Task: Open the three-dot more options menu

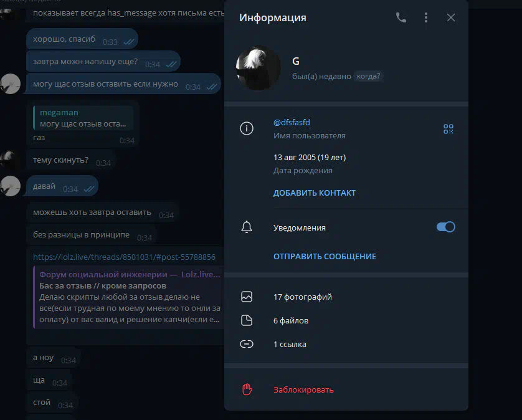Action: pos(426,17)
